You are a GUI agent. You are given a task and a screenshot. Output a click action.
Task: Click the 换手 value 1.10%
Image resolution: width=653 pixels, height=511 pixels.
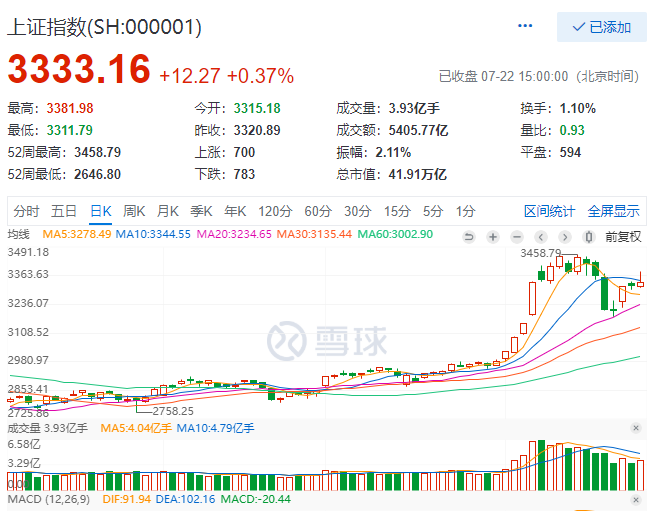(578, 108)
